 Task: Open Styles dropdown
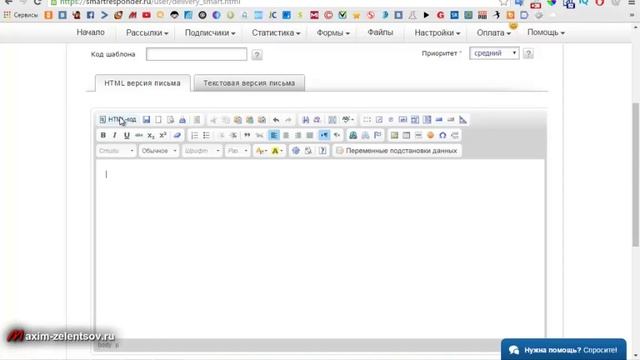click(116, 151)
